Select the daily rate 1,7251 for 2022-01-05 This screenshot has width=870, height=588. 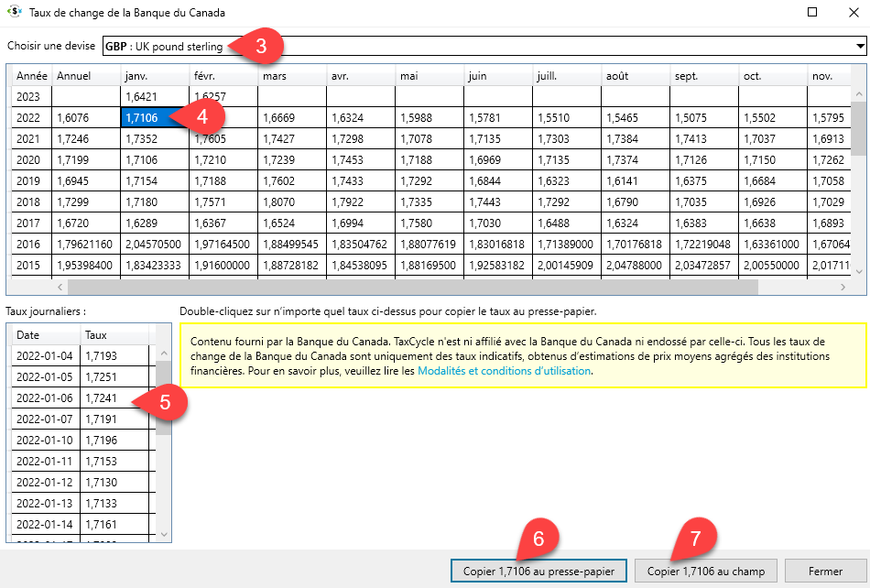coord(114,377)
